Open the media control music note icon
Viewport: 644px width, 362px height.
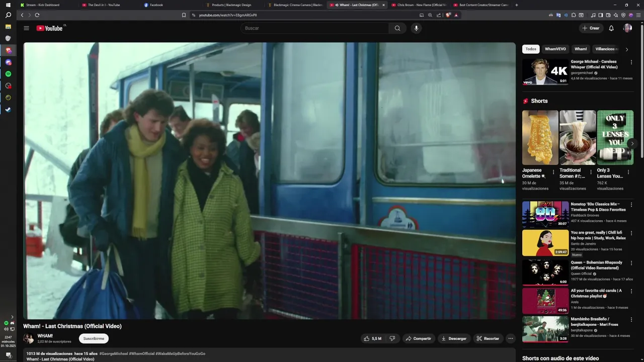click(x=593, y=15)
